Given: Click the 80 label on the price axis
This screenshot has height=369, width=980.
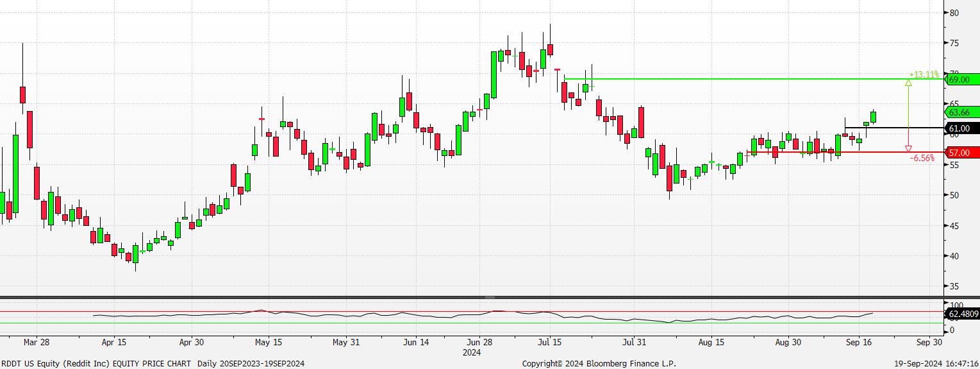Looking at the screenshot, I should pyautogui.click(x=954, y=13).
